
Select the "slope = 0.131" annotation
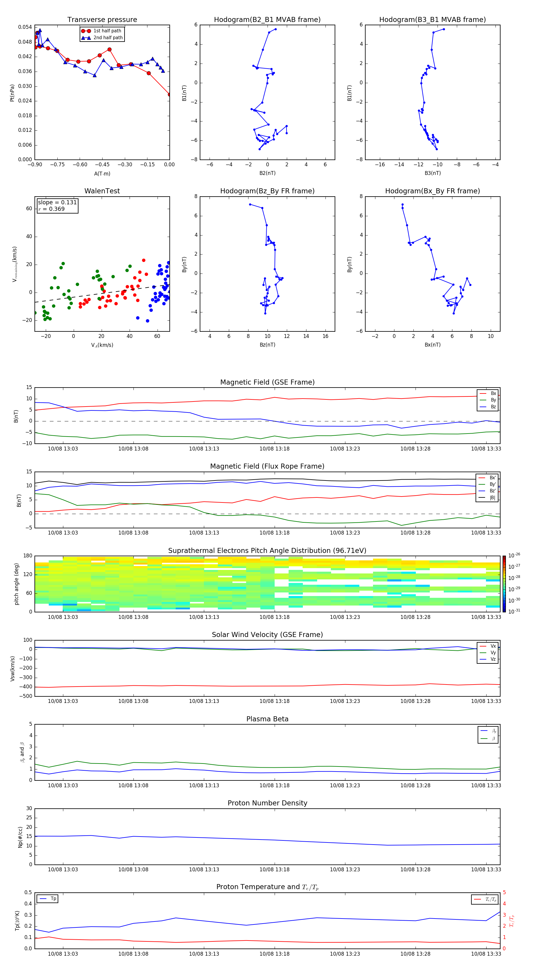[57, 203]
